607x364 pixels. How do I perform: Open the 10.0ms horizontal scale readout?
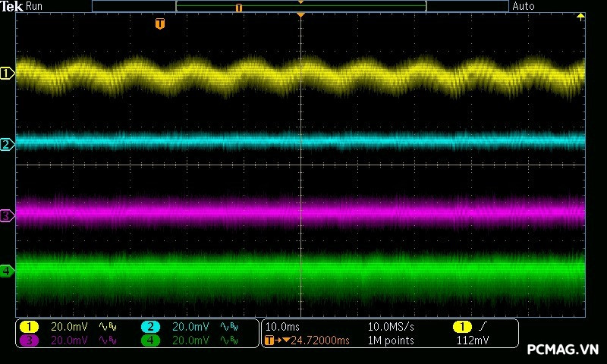point(281,326)
